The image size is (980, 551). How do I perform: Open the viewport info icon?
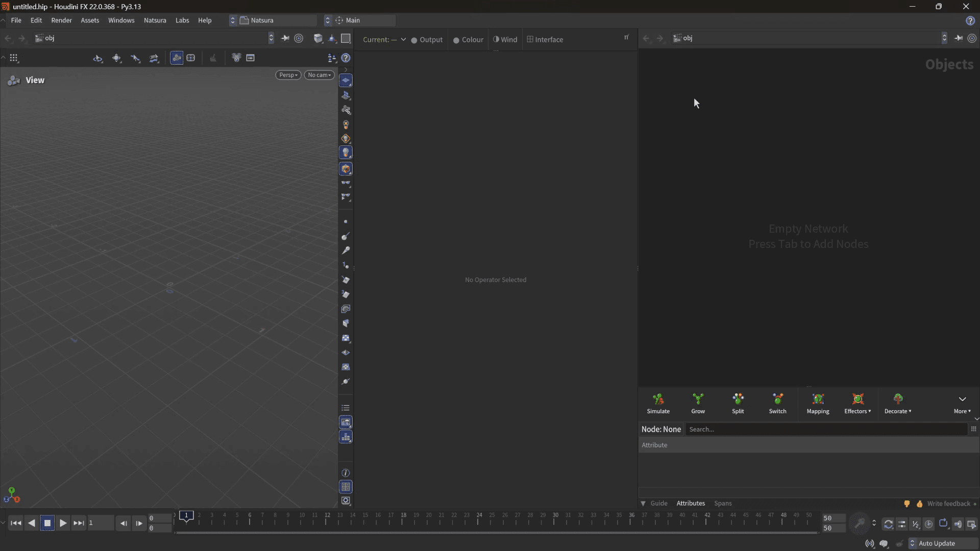346,473
